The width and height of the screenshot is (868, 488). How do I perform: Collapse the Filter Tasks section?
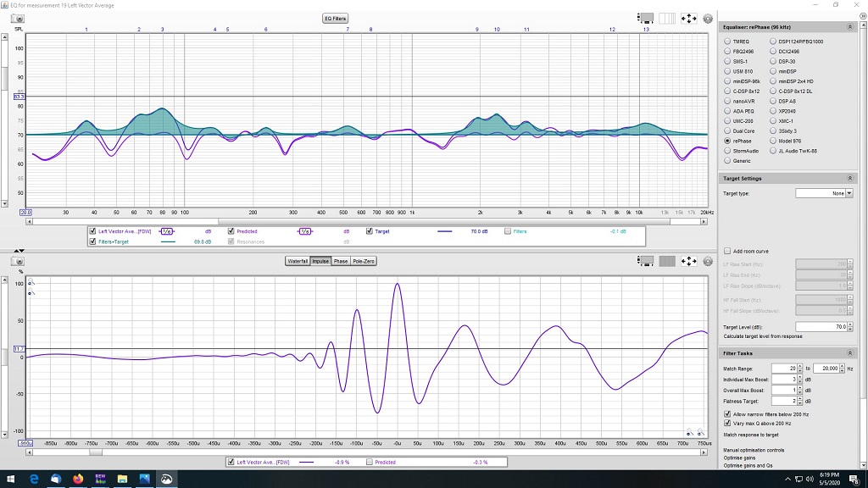point(849,353)
